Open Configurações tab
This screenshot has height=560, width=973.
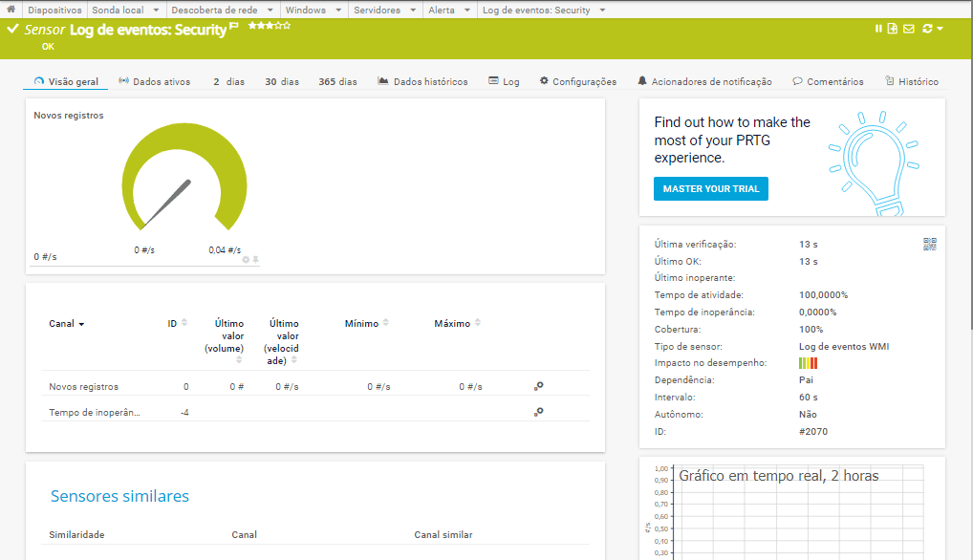tap(577, 81)
